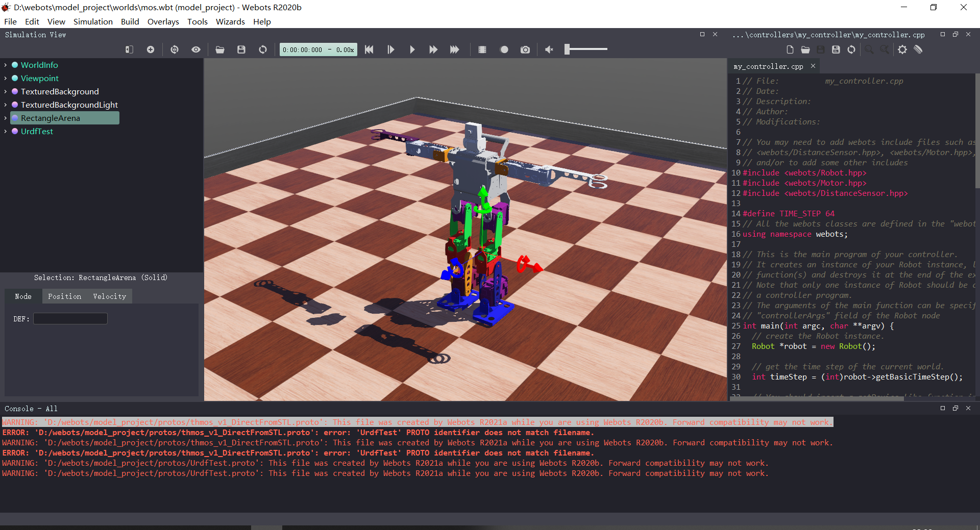Collapse the Viewpoint tree item
This screenshot has height=530, width=980.
[x=5, y=78]
